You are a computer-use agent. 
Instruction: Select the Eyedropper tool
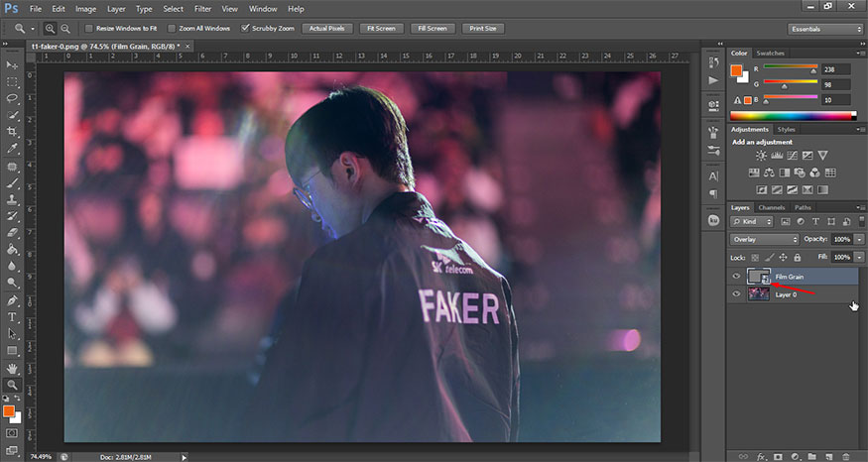point(12,149)
